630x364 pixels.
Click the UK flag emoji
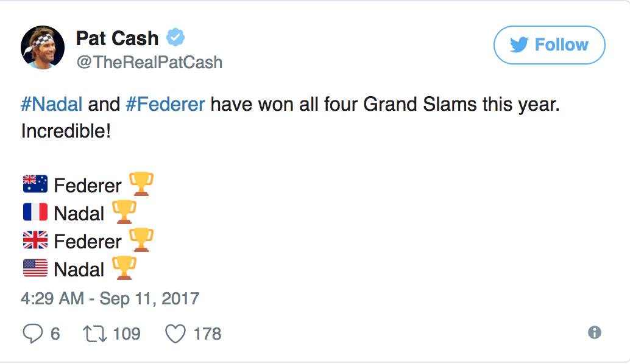click(35, 240)
